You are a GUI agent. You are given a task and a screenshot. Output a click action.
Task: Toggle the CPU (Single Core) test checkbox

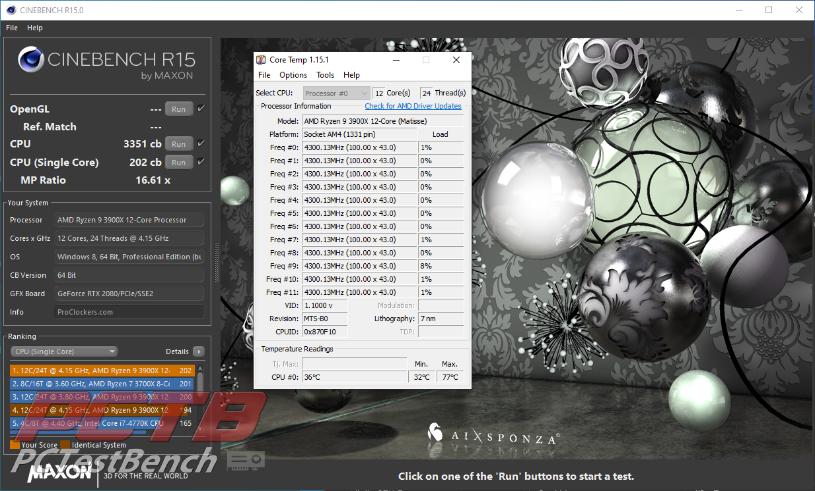[x=201, y=162]
